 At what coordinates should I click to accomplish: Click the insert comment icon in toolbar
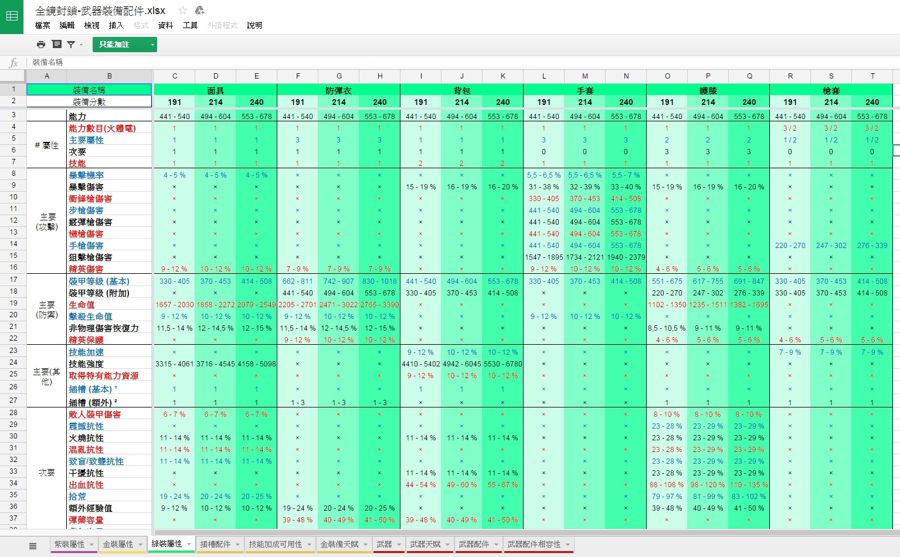point(56,44)
